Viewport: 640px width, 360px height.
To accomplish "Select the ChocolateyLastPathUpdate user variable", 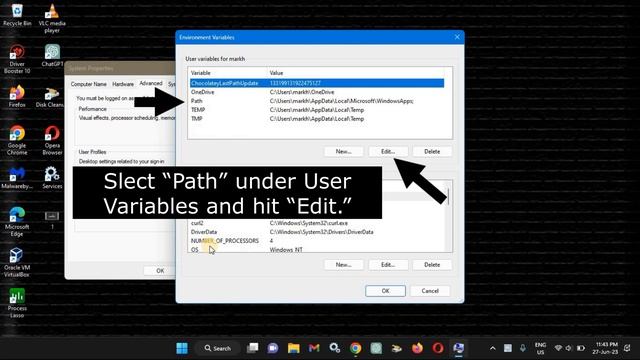I will coord(317,83).
